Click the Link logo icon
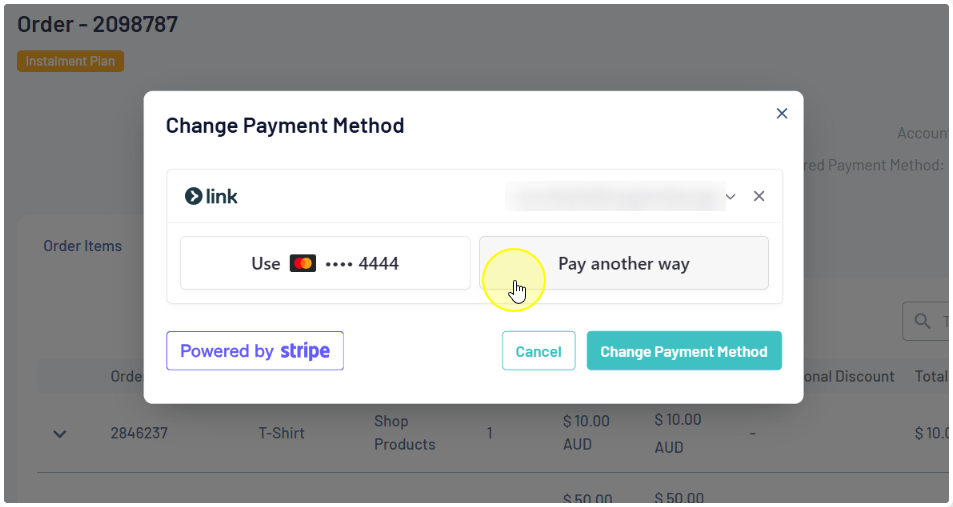953x507 pixels. point(194,196)
